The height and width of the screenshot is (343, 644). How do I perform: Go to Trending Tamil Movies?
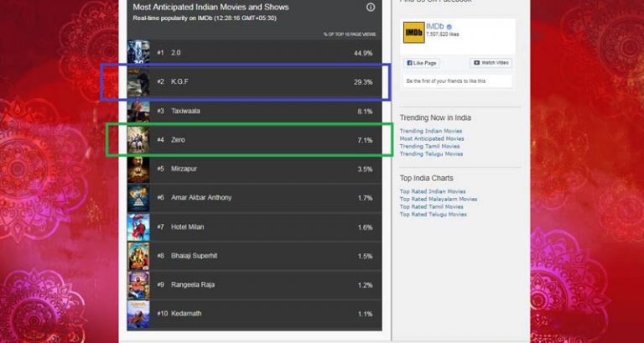(429, 146)
